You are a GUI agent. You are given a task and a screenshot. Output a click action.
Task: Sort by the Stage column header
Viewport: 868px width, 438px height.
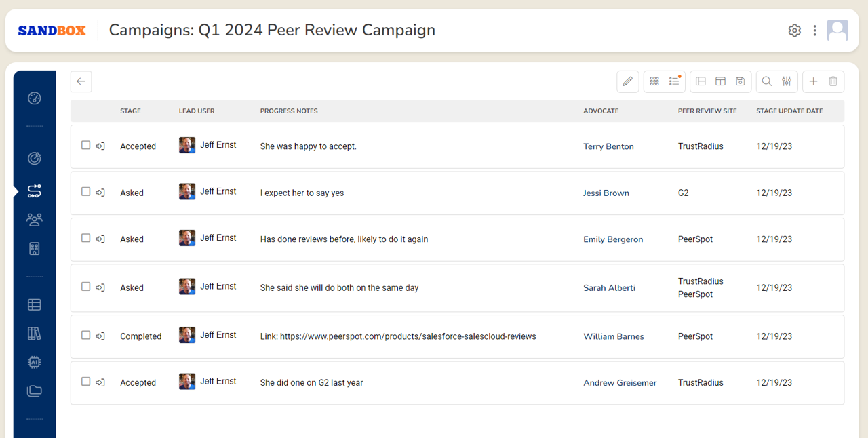point(130,111)
